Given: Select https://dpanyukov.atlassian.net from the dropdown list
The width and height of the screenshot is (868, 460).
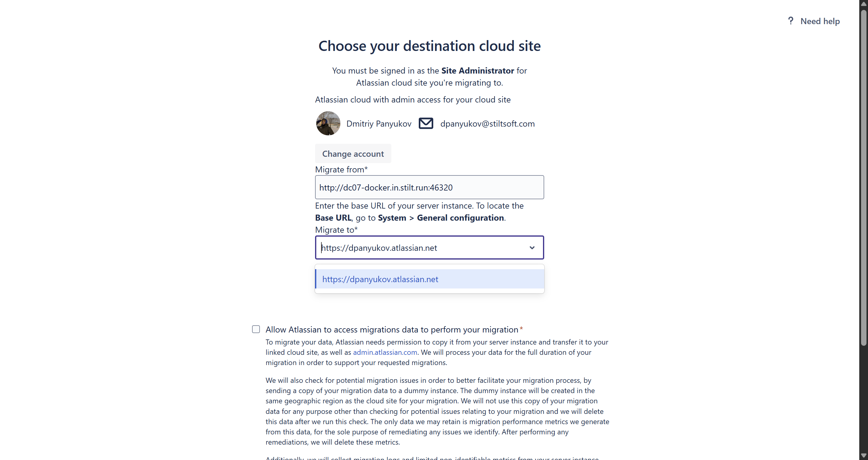Looking at the screenshot, I should (380, 279).
